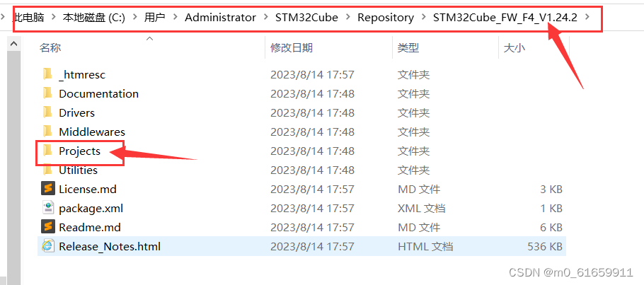The image size is (644, 285).
Task: Select the Release_Notes.html browser icon
Action: (x=48, y=246)
